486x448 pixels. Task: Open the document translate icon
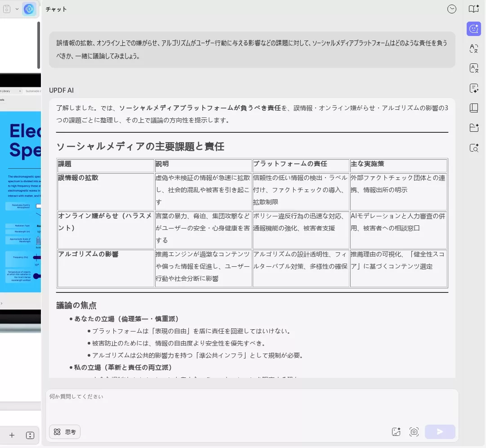(473, 68)
